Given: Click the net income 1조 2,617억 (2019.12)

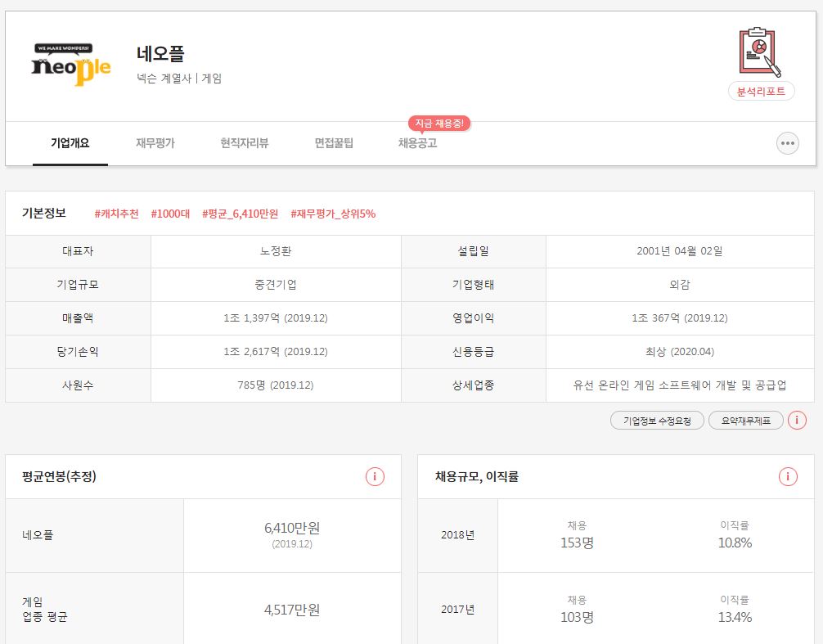Looking at the screenshot, I should click(x=276, y=352).
